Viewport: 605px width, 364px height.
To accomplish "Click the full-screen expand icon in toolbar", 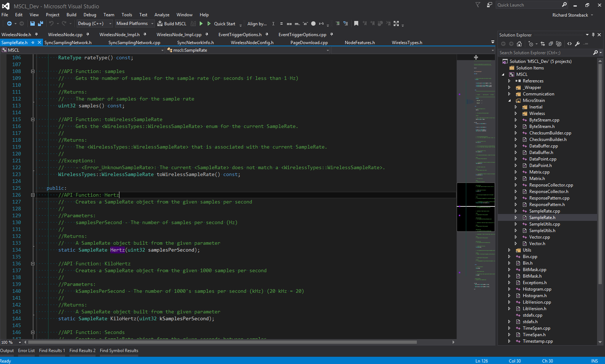I will pos(396,23).
